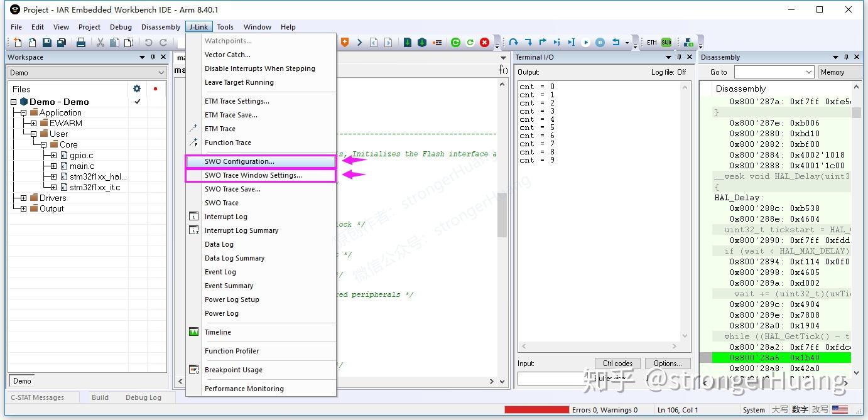Screen dimensions: 868x420
Task: Click the Options... button in Terminal I/O
Action: coord(668,363)
